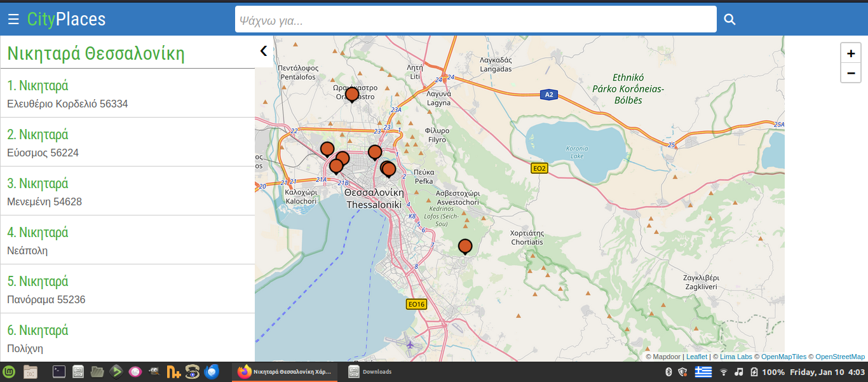Viewport: 868px width, 382px height.
Task: Switch to the Firefox Νικηταρά Θεσσαλονίκη window
Action: point(285,372)
